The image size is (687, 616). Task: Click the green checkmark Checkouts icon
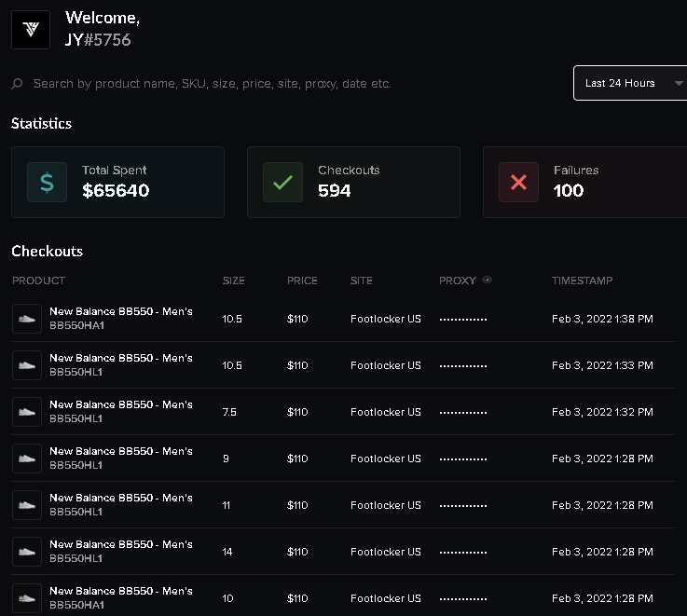(x=282, y=183)
